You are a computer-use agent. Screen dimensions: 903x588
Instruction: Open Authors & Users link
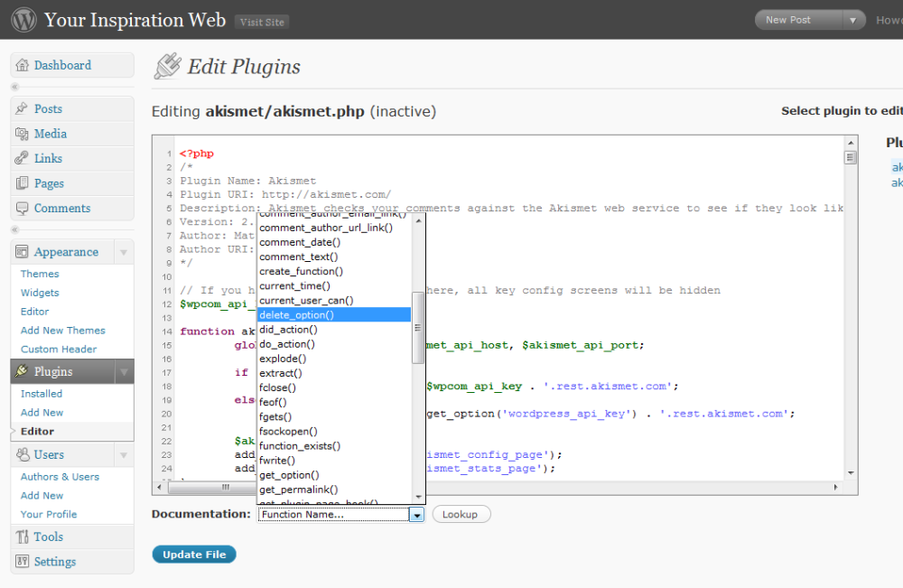[x=60, y=477]
